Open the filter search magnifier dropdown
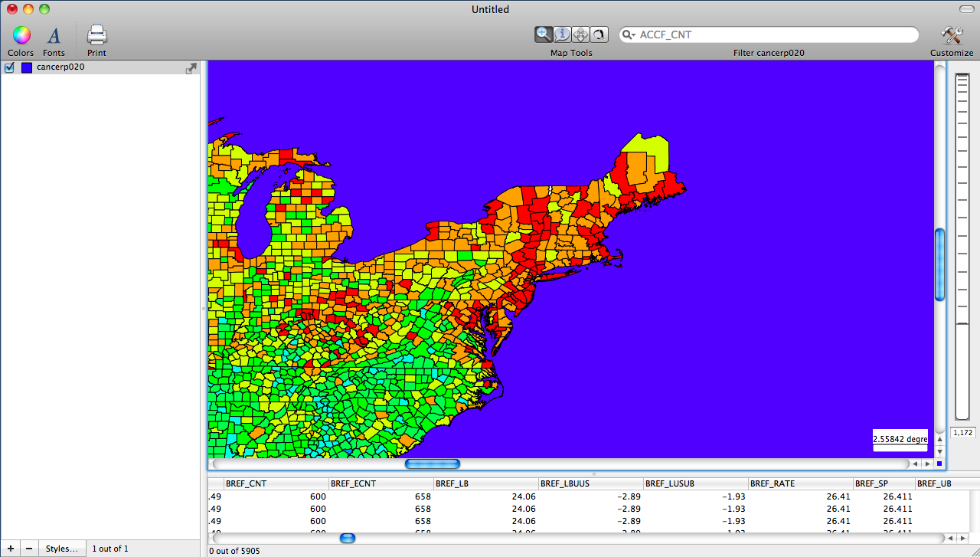Viewport: 980px width, 557px height. (x=629, y=35)
